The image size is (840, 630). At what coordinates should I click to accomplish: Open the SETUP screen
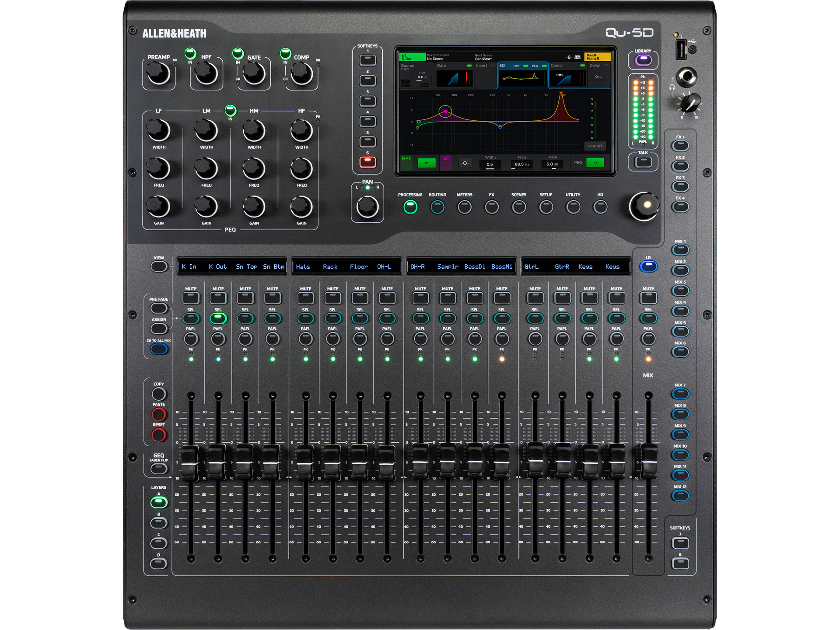(546, 206)
